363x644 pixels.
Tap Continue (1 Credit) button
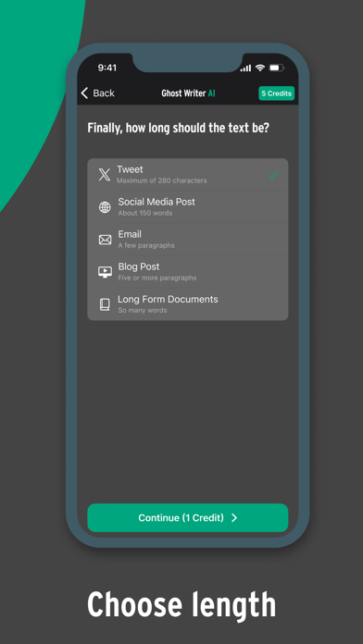[188, 517]
